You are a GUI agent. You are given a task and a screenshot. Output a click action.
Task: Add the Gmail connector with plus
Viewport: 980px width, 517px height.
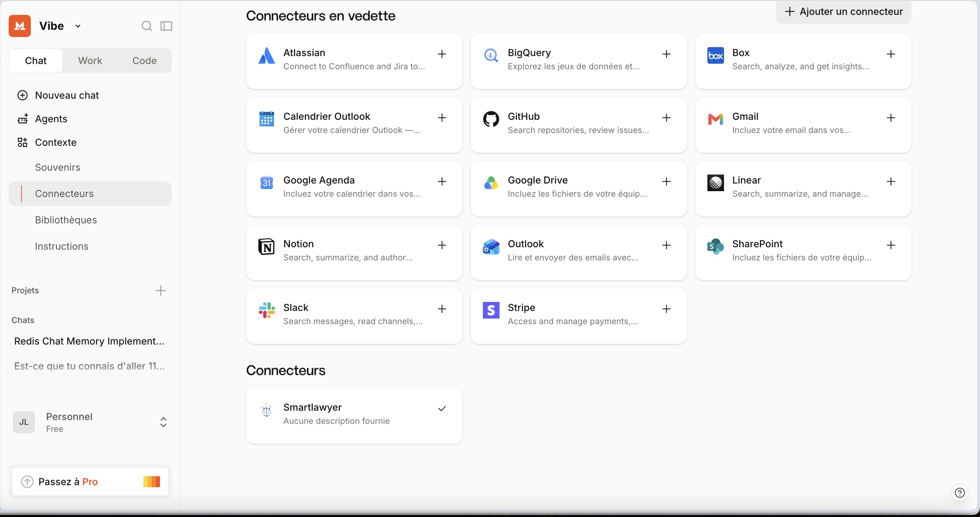(891, 118)
